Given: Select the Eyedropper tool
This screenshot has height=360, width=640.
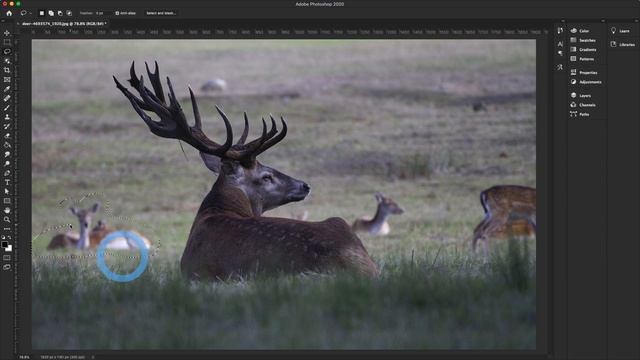Looking at the screenshot, I should [x=7, y=89].
